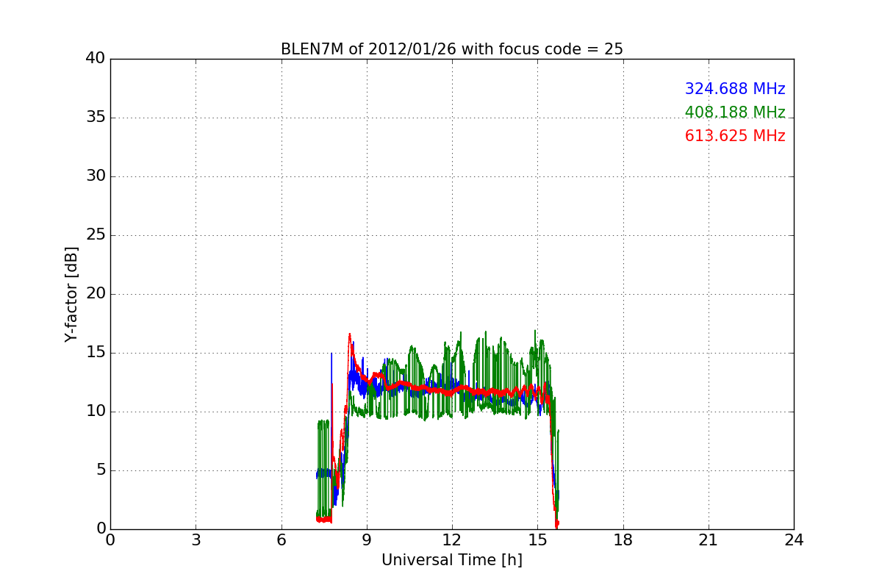The image size is (882, 588).
Task: Select the 613.625 MHz legend label
Action: point(735,136)
